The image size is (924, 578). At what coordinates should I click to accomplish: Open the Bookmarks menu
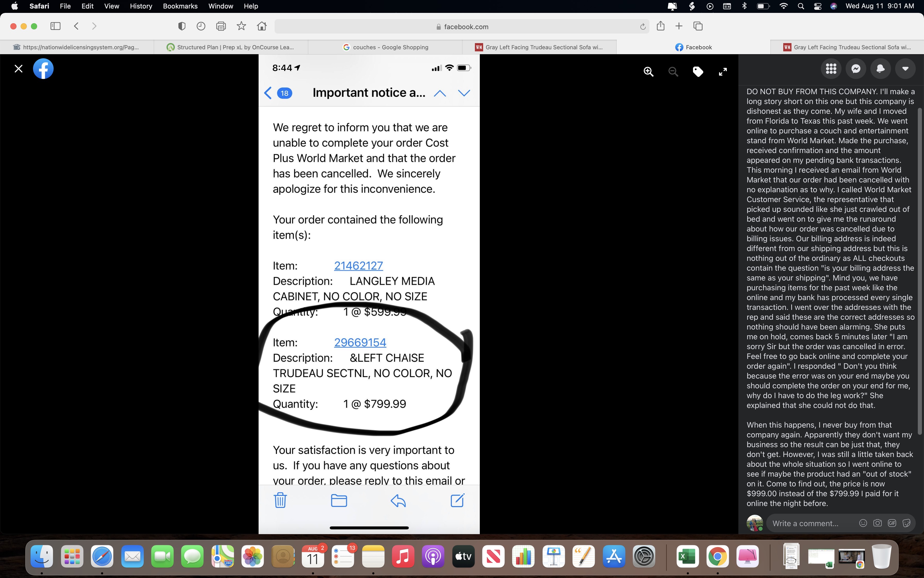click(180, 6)
